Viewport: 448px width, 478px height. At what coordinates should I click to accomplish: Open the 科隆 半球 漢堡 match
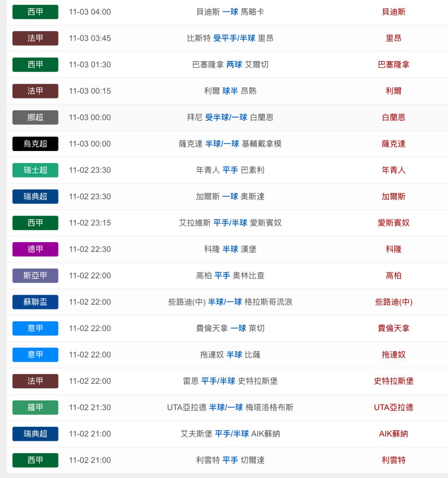pyautogui.click(x=230, y=249)
